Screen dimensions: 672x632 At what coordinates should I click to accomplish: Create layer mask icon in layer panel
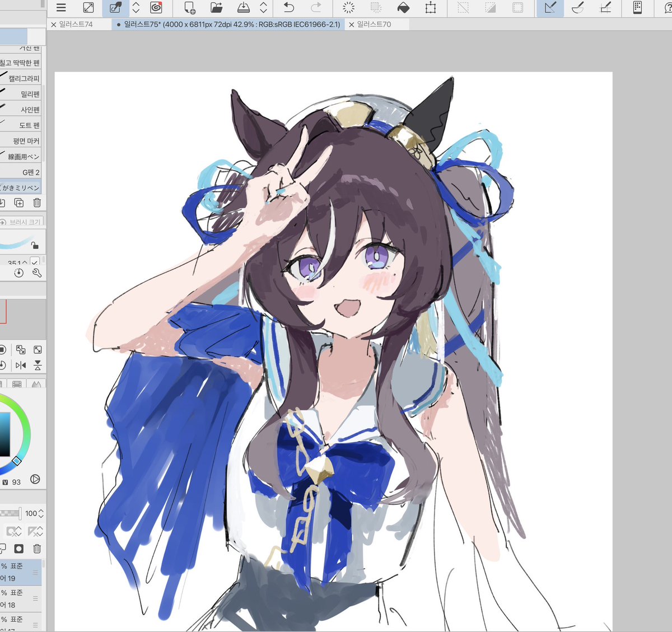click(19, 549)
